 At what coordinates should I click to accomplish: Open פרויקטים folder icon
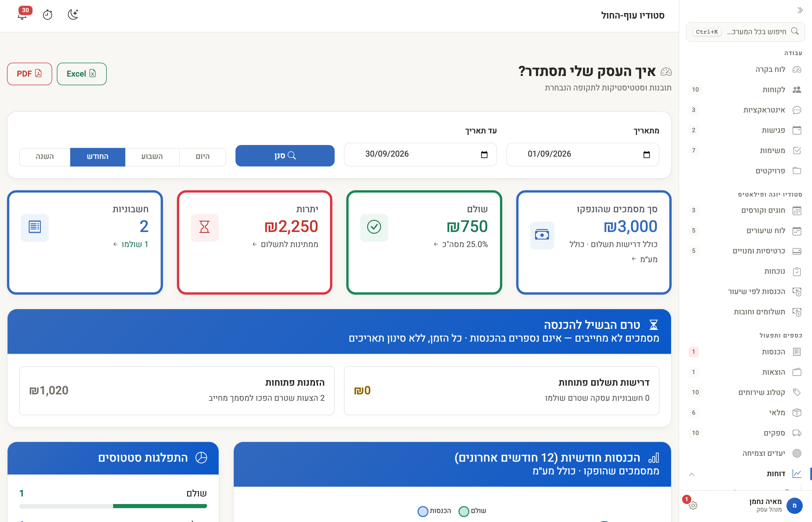click(797, 171)
